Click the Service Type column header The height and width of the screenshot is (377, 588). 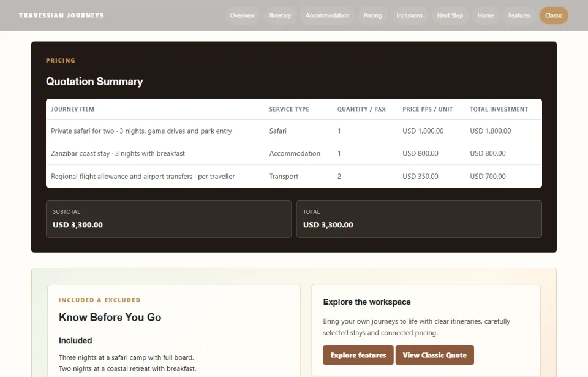[289, 109]
